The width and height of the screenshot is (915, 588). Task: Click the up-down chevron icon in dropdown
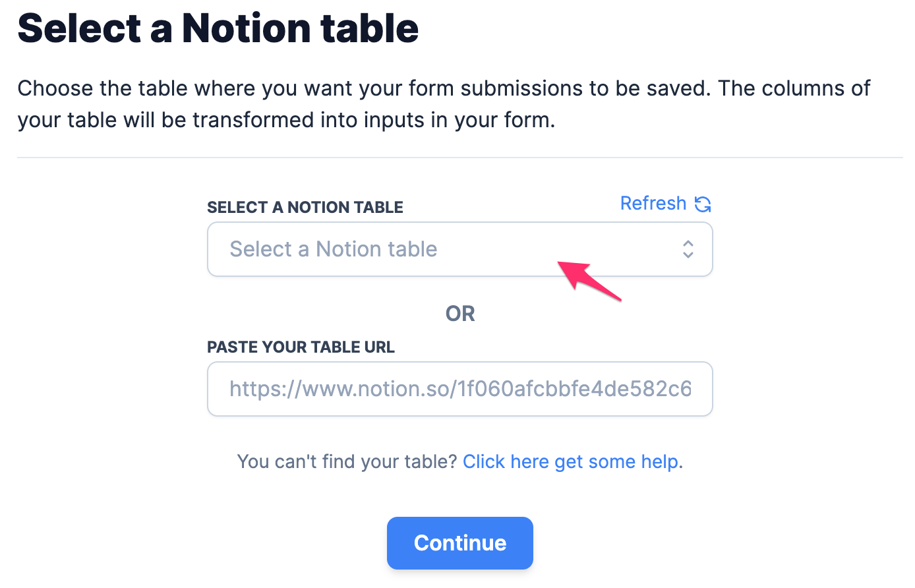tap(688, 249)
